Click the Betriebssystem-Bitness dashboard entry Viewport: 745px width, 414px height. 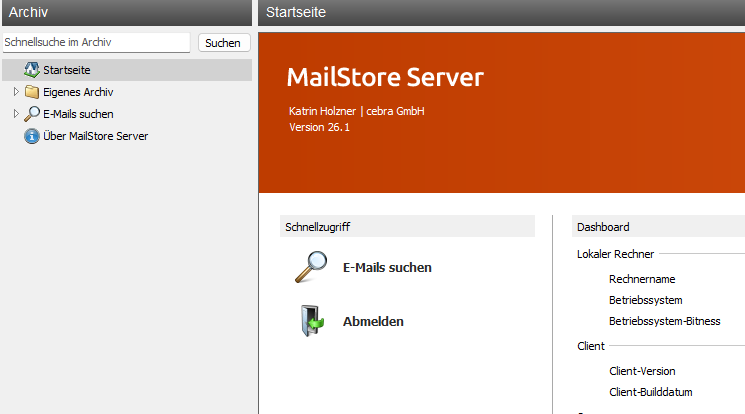[x=664, y=321]
